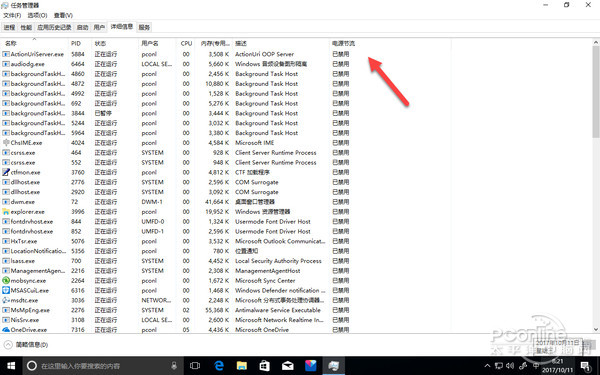Image resolution: width=600 pixels, height=375 pixels.
Task: Select backgroundTaskHost with PID 3844
Action: (226, 113)
